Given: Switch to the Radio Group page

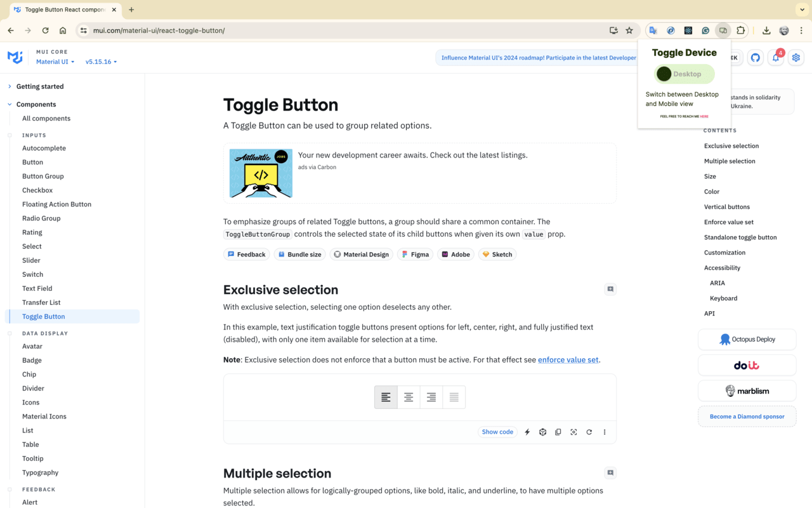Looking at the screenshot, I should [41, 218].
